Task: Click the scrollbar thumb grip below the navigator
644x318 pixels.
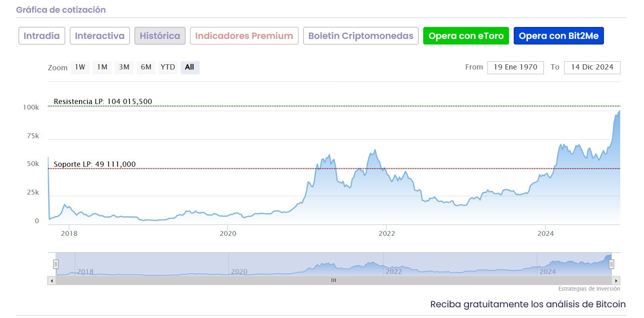Action: pyautogui.click(x=334, y=281)
